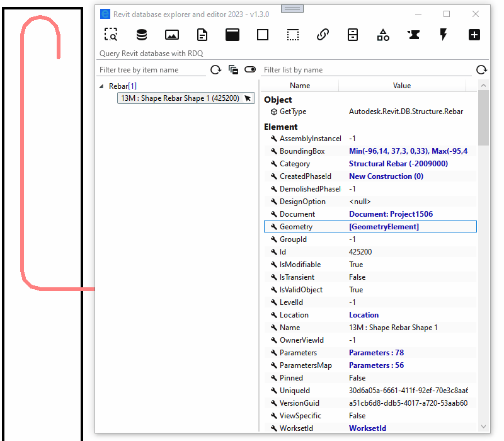Select the Pinned property row
The height and width of the screenshot is (441, 504).
pyautogui.click(x=370, y=377)
